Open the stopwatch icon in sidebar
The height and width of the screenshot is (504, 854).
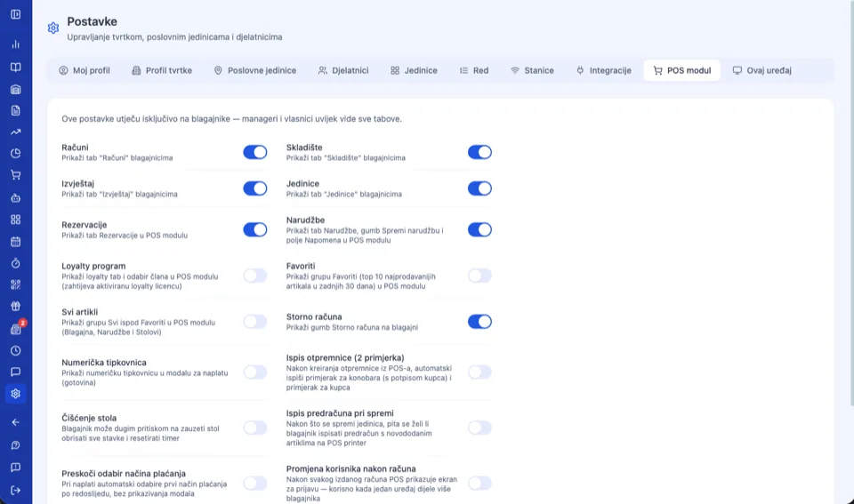tap(15, 263)
